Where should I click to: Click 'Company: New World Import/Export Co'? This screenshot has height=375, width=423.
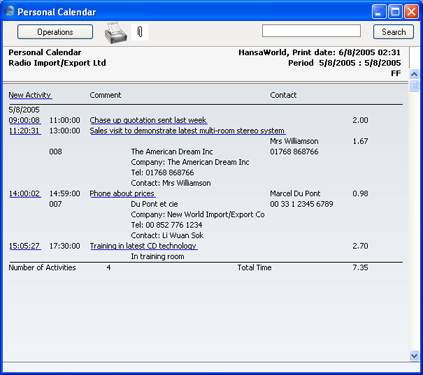tap(198, 214)
